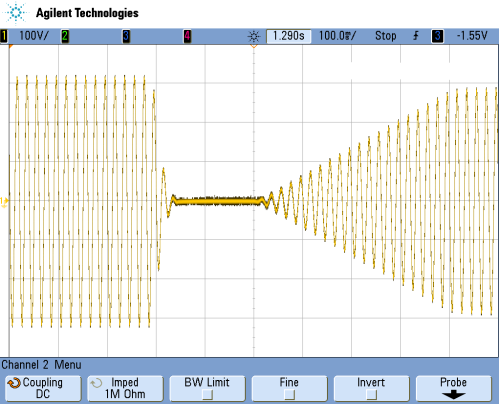
Task: Click the channel 1 ground level marker
Action: point(4,202)
